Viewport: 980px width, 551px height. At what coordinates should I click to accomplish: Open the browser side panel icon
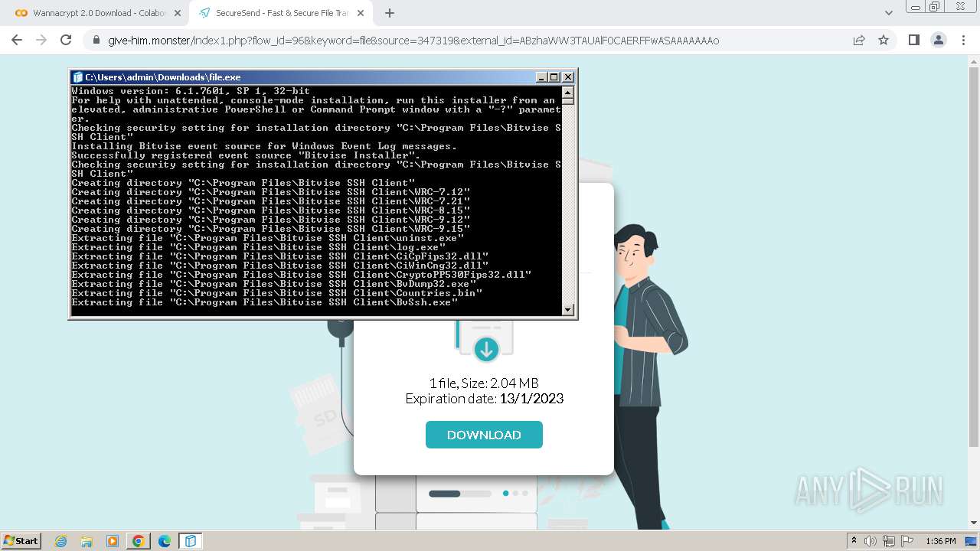pyautogui.click(x=913, y=40)
